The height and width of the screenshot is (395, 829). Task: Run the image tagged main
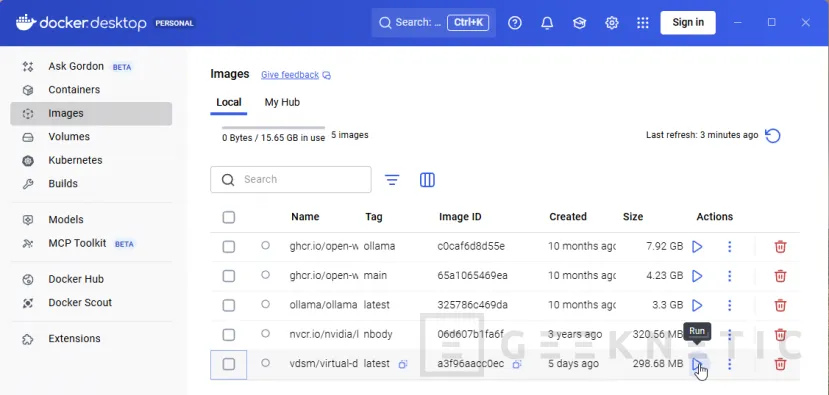697,276
